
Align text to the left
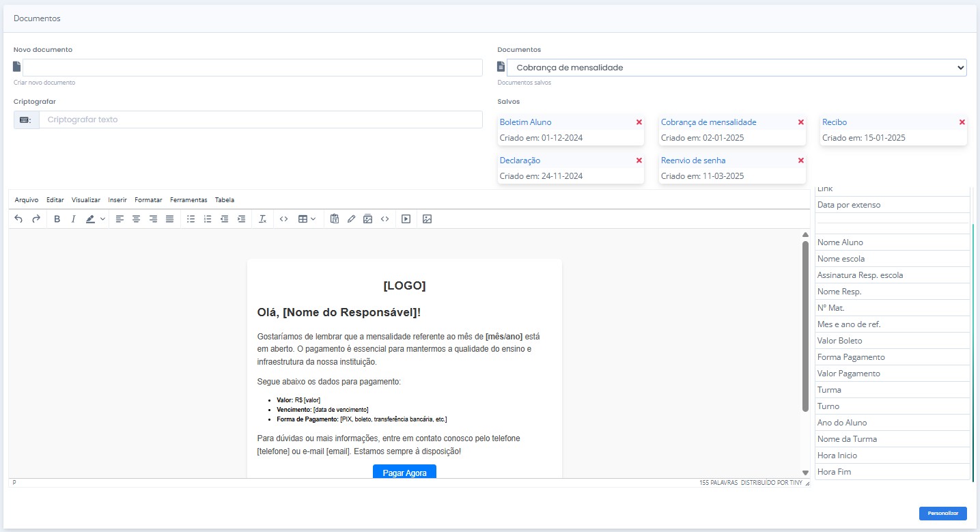120,219
